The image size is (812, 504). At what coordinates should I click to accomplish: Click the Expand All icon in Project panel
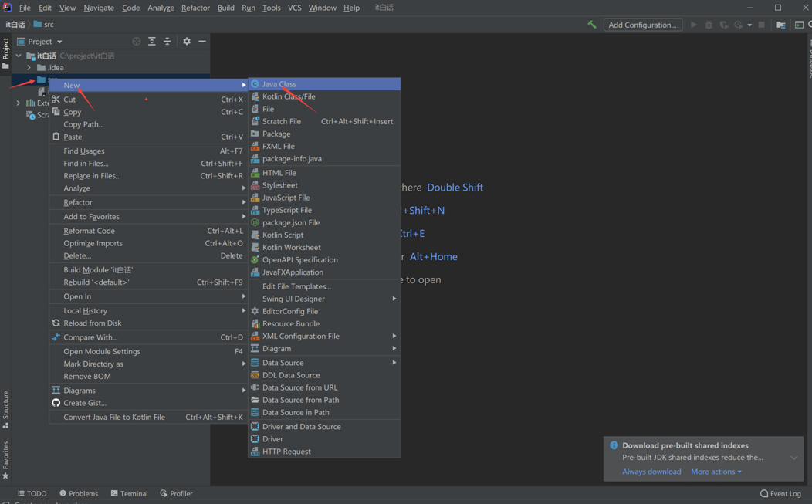152,42
